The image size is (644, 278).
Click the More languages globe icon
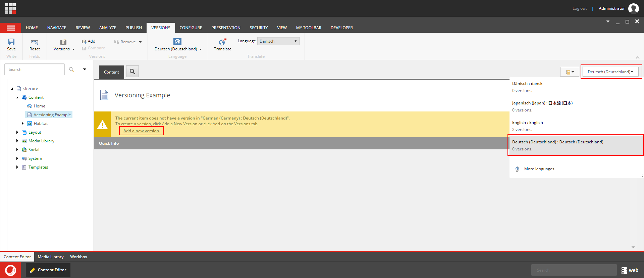pyautogui.click(x=517, y=169)
